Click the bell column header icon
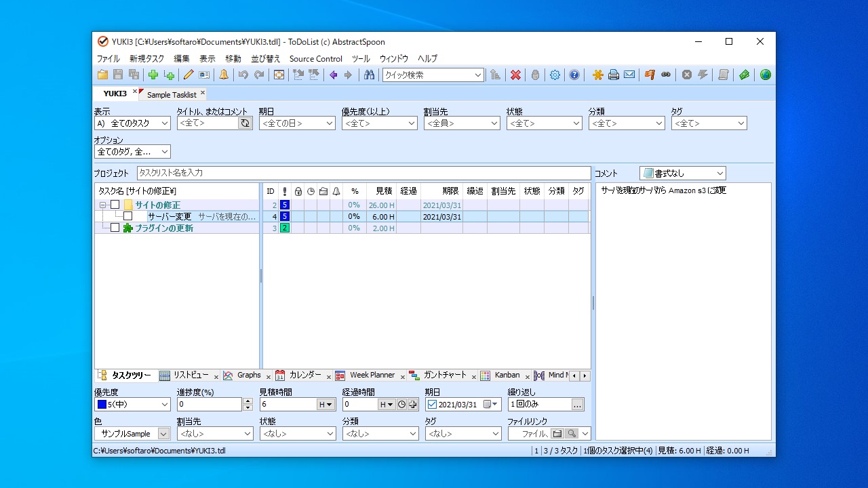 336,191
